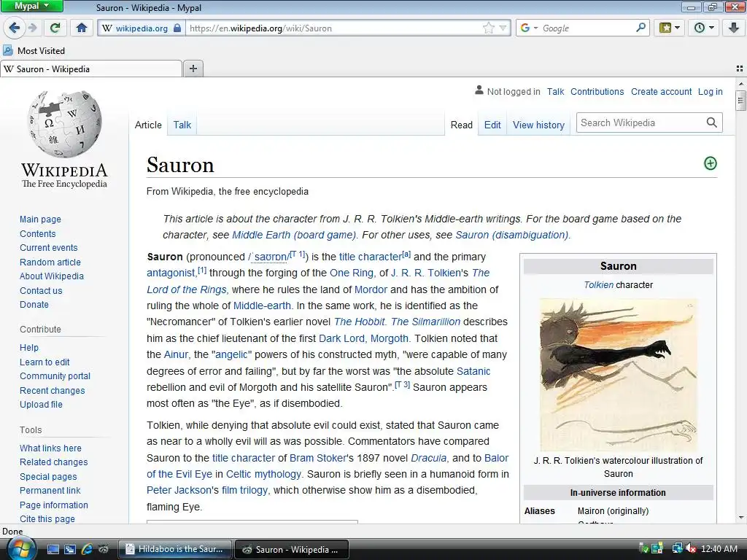
Task: Click the forward navigation arrow
Action: [x=33, y=28]
